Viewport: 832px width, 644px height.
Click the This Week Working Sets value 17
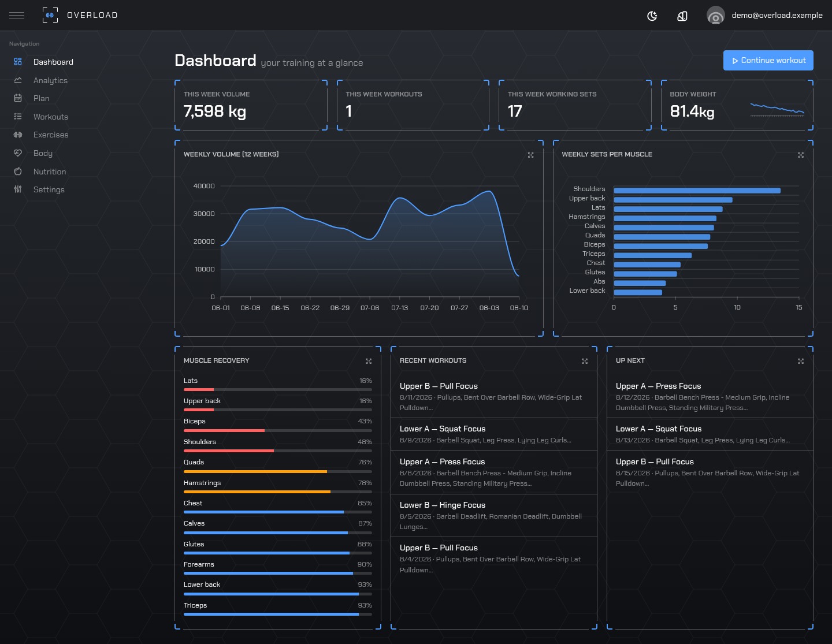[515, 111]
